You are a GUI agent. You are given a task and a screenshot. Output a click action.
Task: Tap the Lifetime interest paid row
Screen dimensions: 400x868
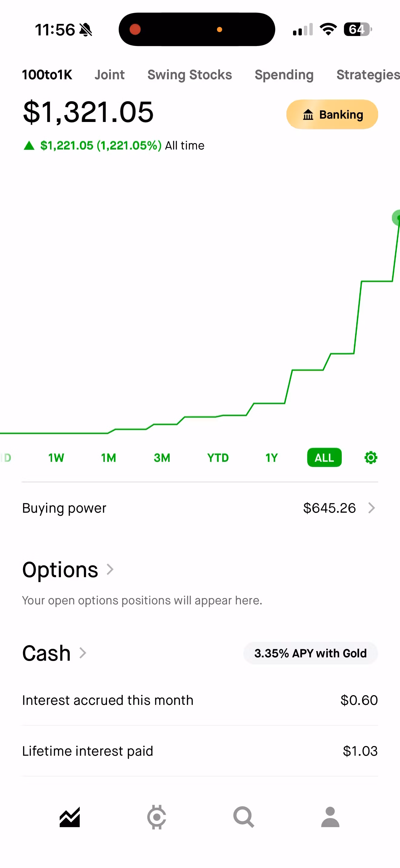200,751
